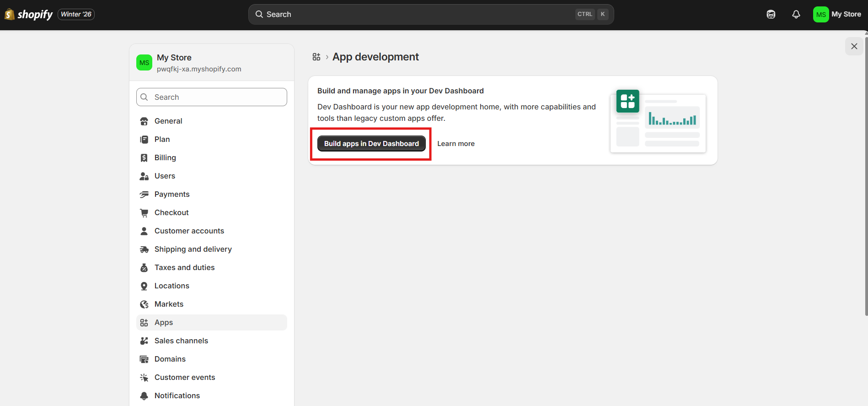Click the My Store name in sidebar header

174,58
